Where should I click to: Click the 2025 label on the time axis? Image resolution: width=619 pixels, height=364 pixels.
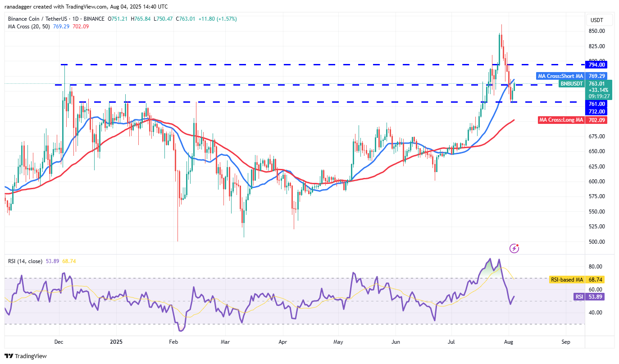[117, 342]
